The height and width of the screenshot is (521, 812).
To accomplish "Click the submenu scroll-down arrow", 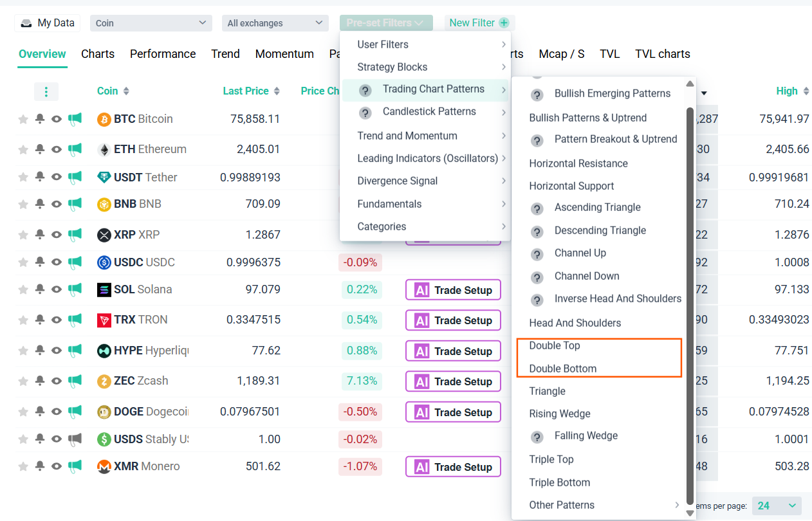I will [x=690, y=513].
